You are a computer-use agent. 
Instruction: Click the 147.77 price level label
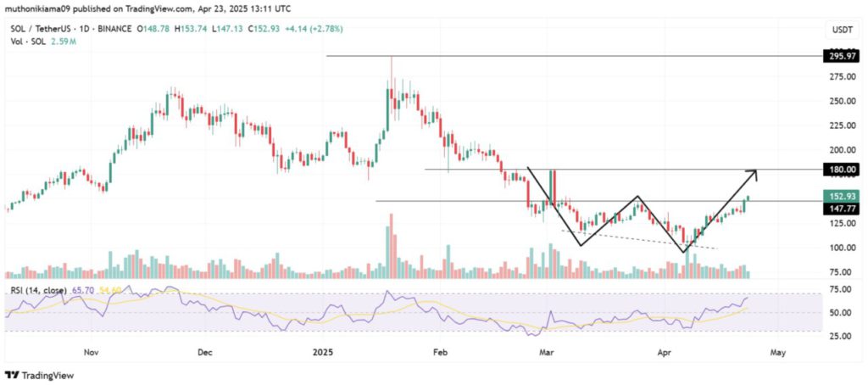[841, 209]
